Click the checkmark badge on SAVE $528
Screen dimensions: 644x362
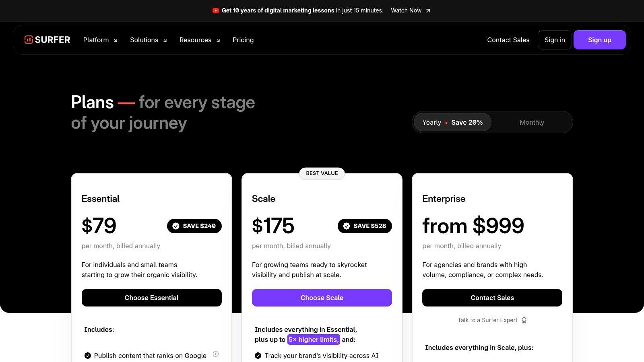347,226
